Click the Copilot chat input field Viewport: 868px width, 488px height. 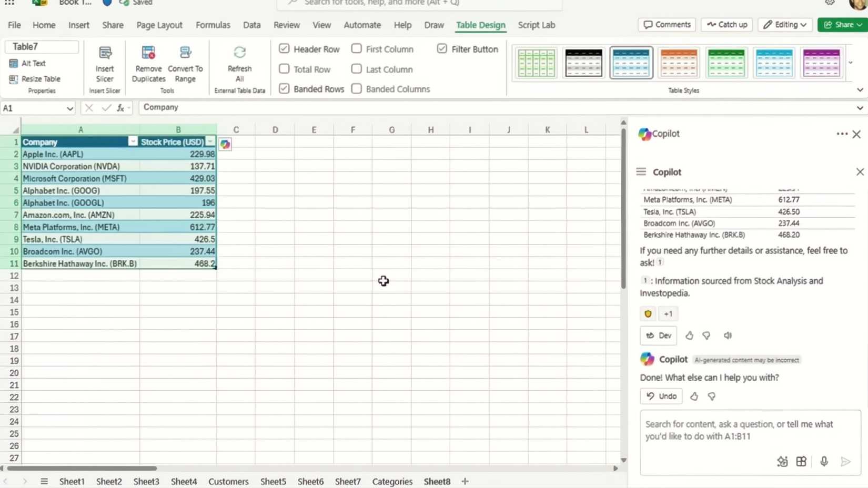[x=747, y=431]
